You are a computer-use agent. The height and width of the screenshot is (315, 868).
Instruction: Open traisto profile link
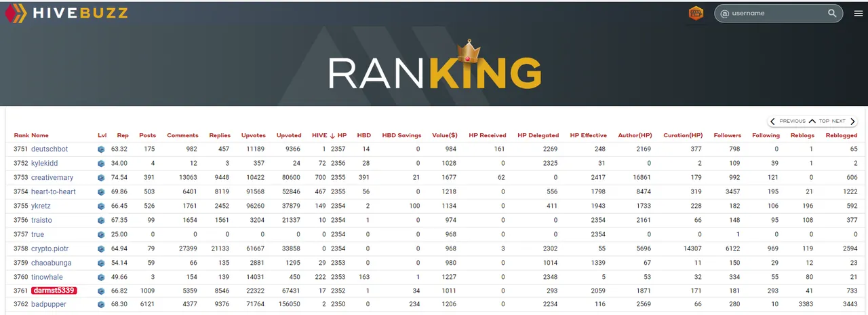(41, 220)
